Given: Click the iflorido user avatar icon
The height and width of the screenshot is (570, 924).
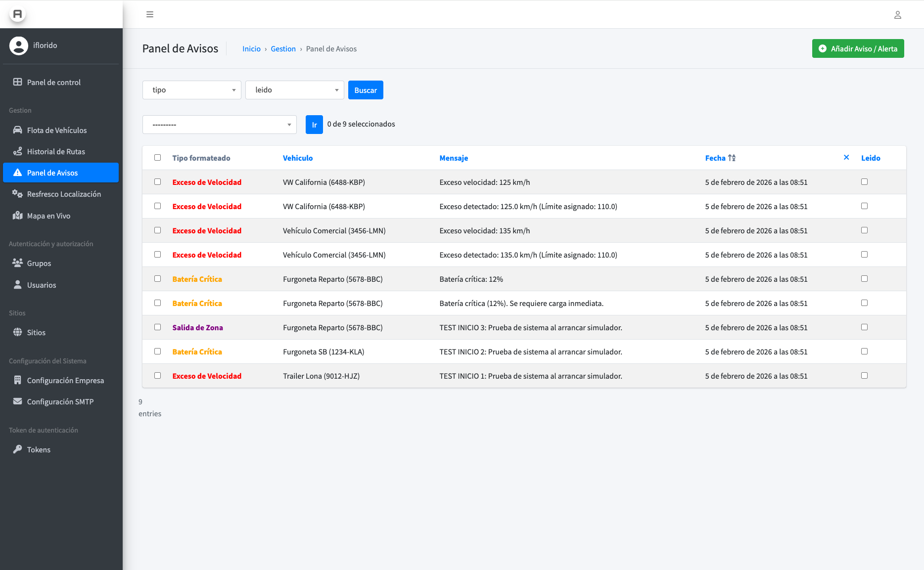Looking at the screenshot, I should point(19,45).
